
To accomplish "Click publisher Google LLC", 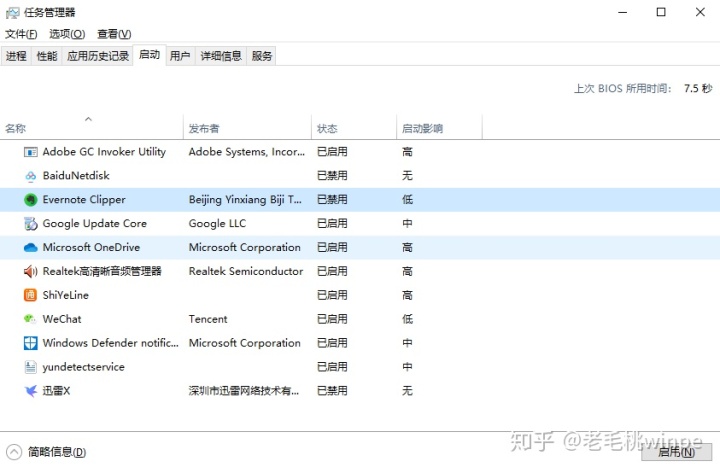I will [x=217, y=224].
